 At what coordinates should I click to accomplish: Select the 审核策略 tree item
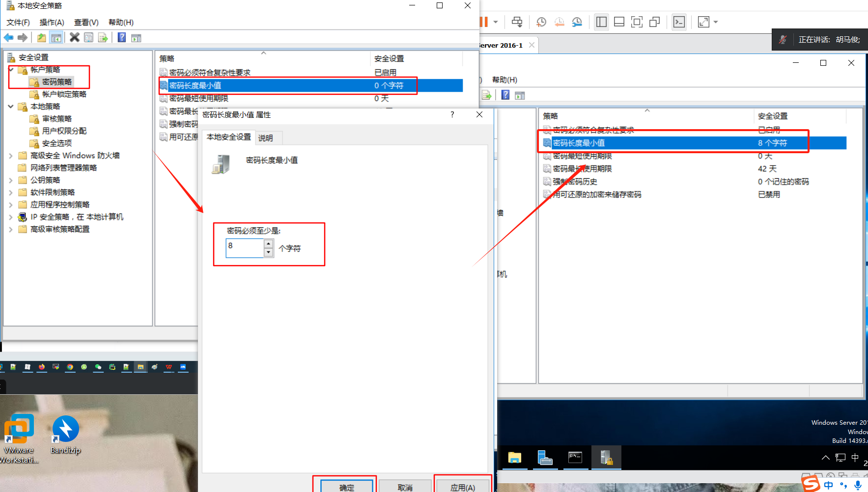[x=51, y=119]
